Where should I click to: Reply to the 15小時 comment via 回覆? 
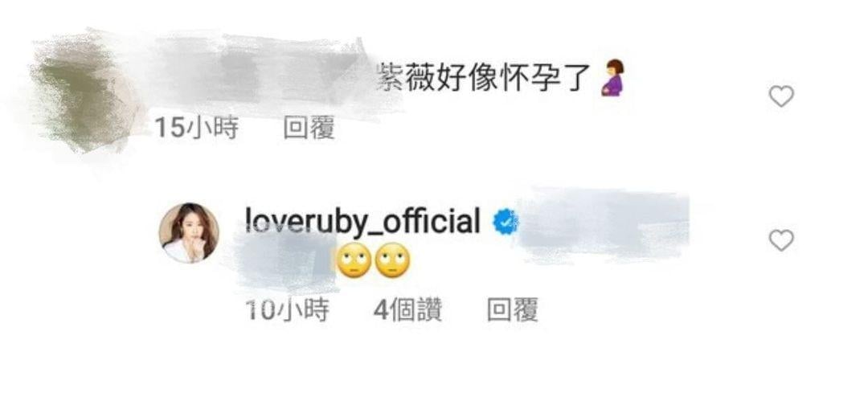click(309, 129)
